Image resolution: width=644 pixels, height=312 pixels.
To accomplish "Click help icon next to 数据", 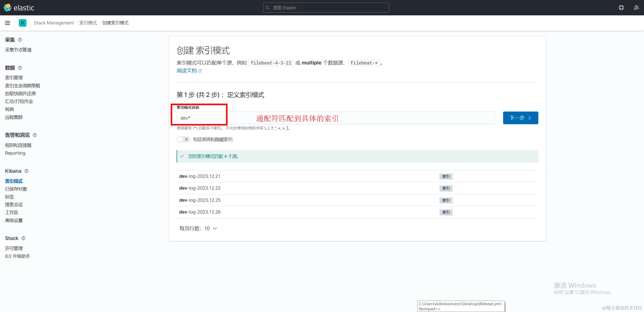I will point(20,68).
